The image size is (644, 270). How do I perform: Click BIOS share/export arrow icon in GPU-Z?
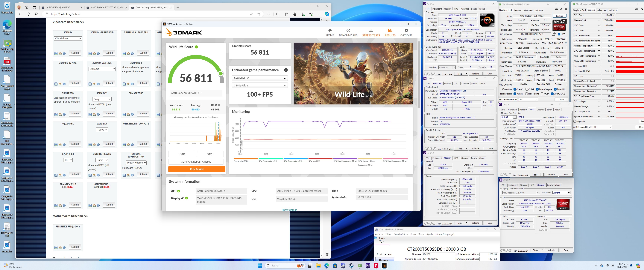554,34
